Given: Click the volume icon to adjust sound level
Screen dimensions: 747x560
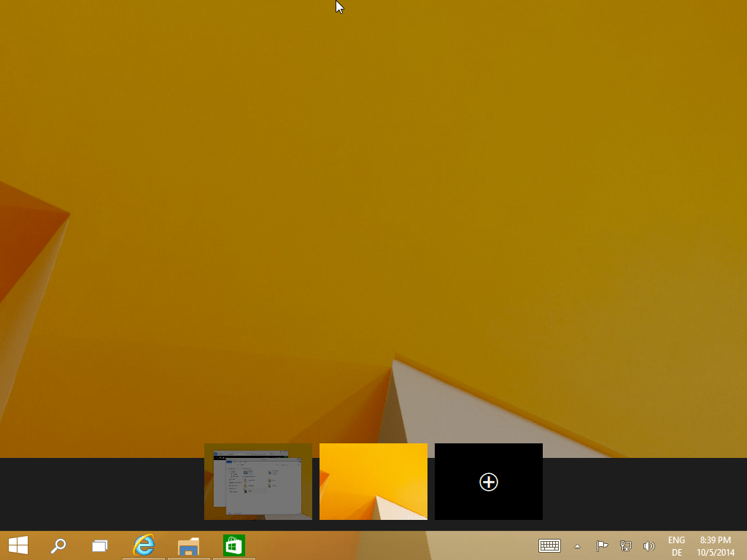Looking at the screenshot, I should [649, 545].
